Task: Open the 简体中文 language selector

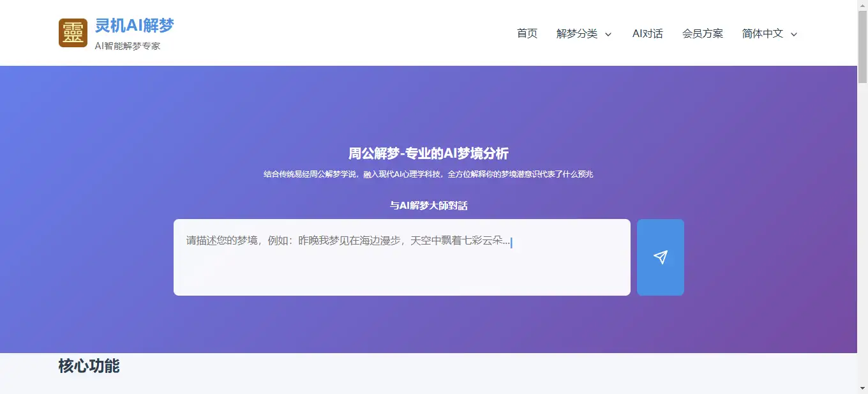Action: pyautogui.click(x=762, y=34)
